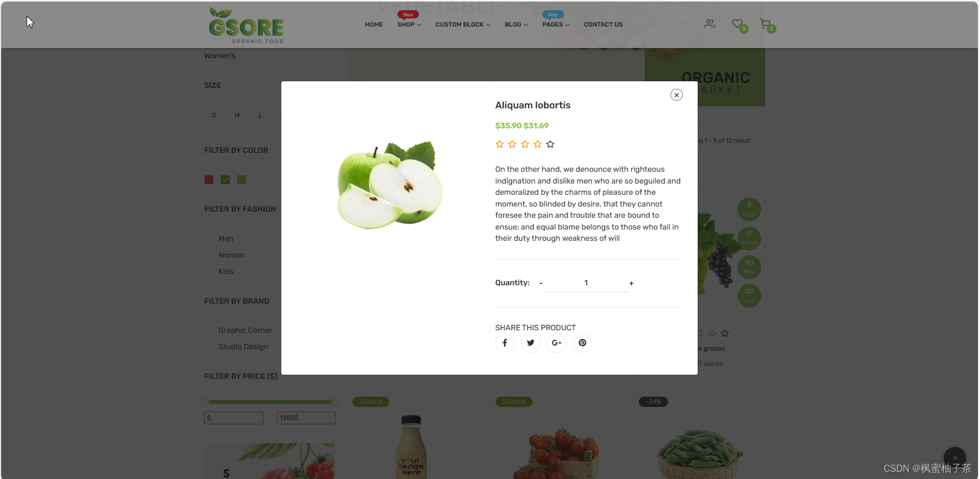This screenshot has height=479, width=980.
Task: Go to the Home menu item
Action: click(373, 25)
